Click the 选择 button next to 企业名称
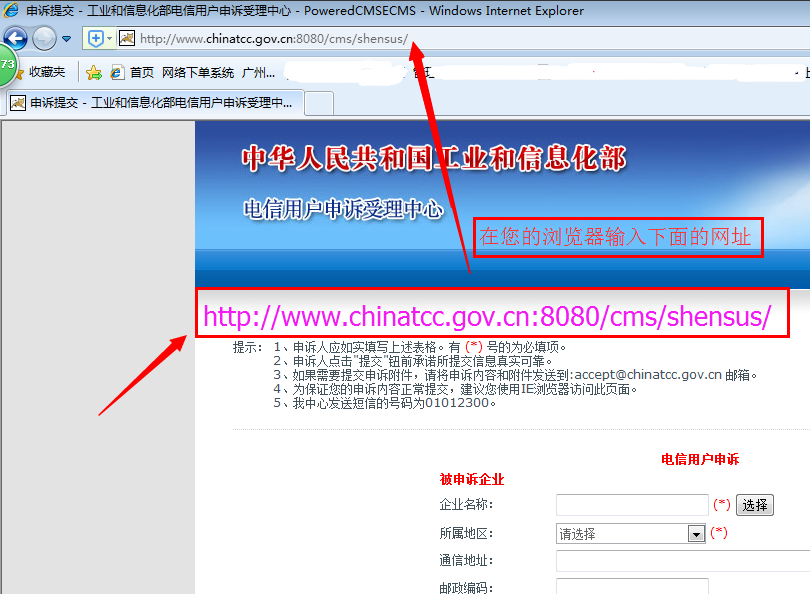The width and height of the screenshot is (810, 594). (x=755, y=505)
